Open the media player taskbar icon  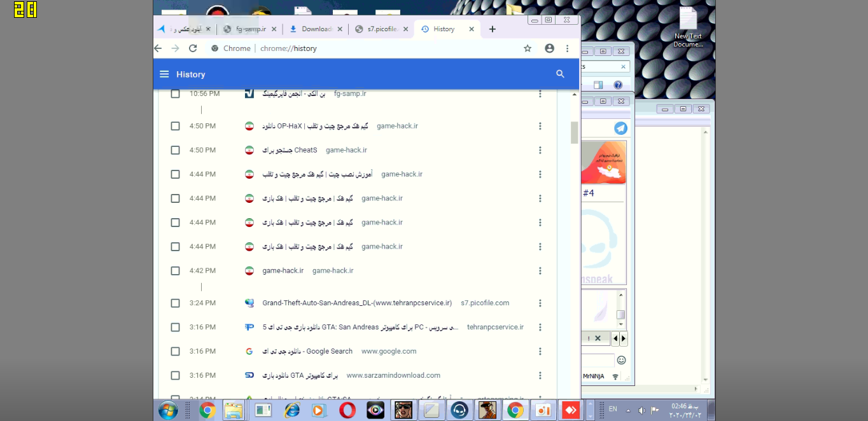(319, 410)
